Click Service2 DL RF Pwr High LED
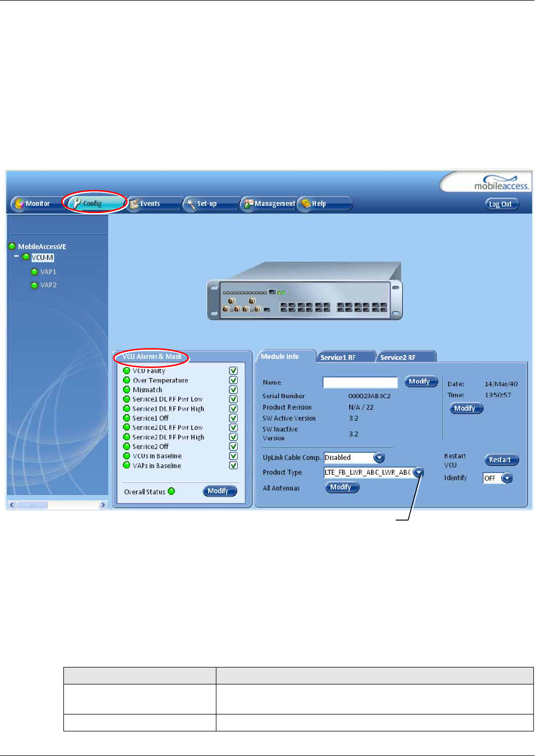Viewport: 535px width, 756px height. tap(127, 437)
